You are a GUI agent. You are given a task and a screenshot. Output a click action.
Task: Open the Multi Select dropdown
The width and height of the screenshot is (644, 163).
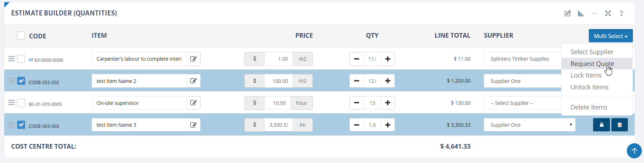coord(611,36)
